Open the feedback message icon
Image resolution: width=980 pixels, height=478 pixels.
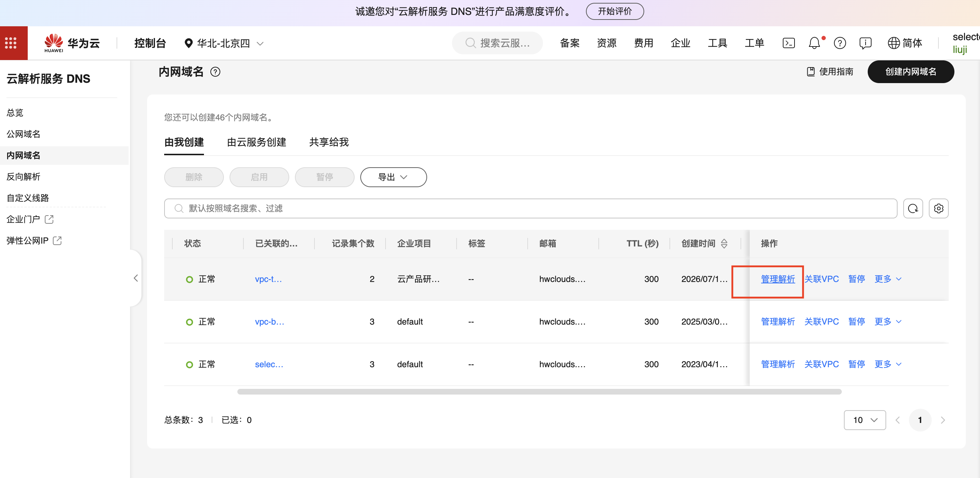click(865, 43)
